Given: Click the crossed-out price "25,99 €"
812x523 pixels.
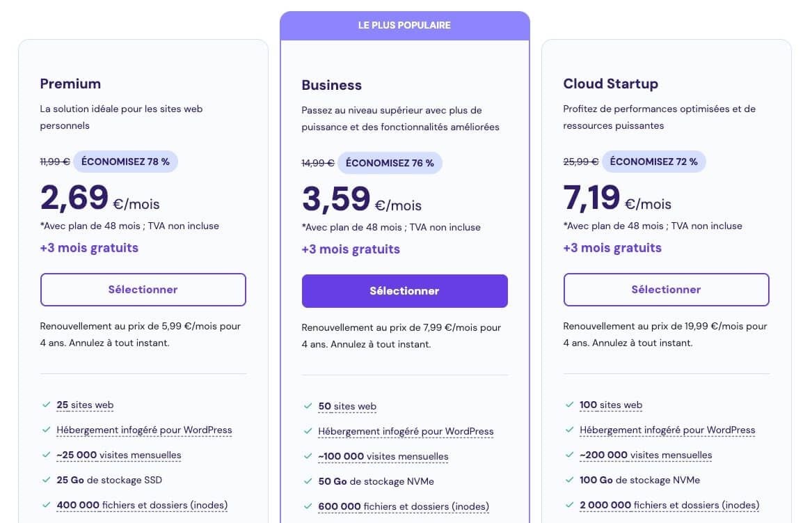Looking at the screenshot, I should pos(580,162).
